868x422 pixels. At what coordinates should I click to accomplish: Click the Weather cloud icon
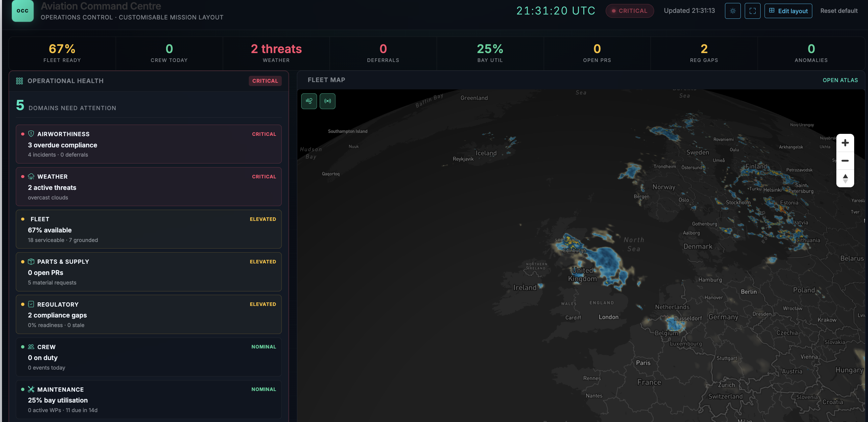31,176
